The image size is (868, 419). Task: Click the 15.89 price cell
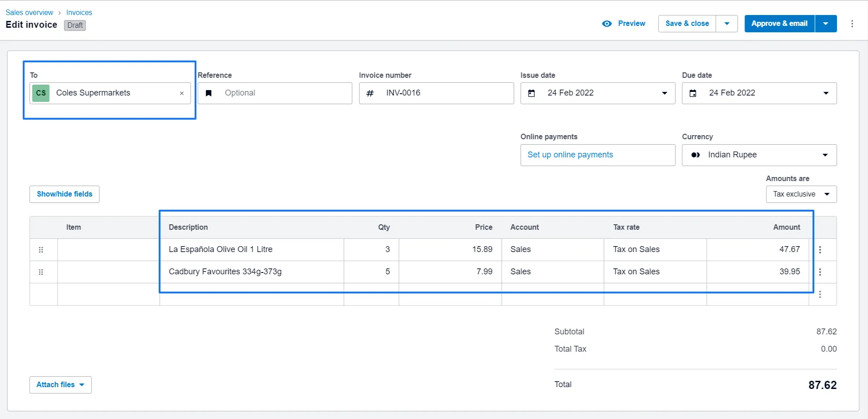coord(450,250)
